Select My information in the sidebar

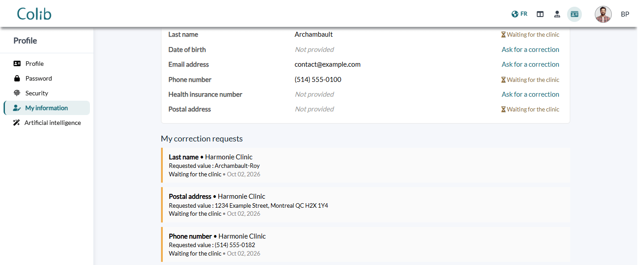click(x=47, y=108)
